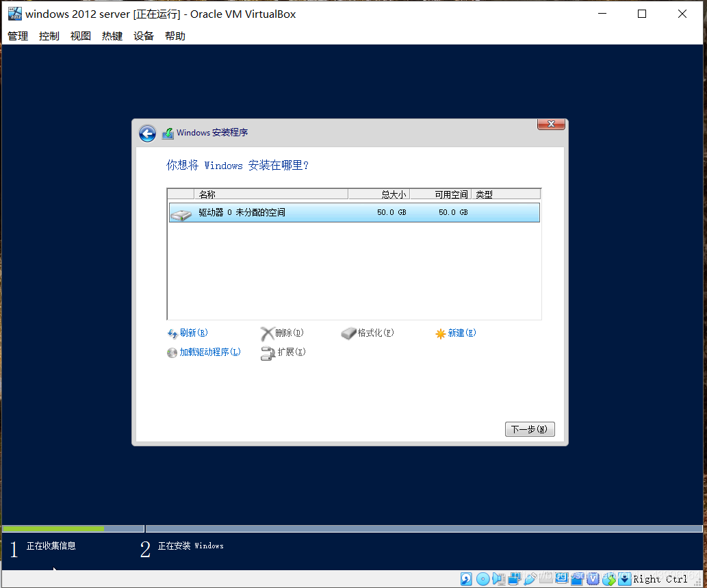This screenshot has width=707, height=588.
Task: Click step 2 正在安装 Windows label
Action: coord(191,546)
